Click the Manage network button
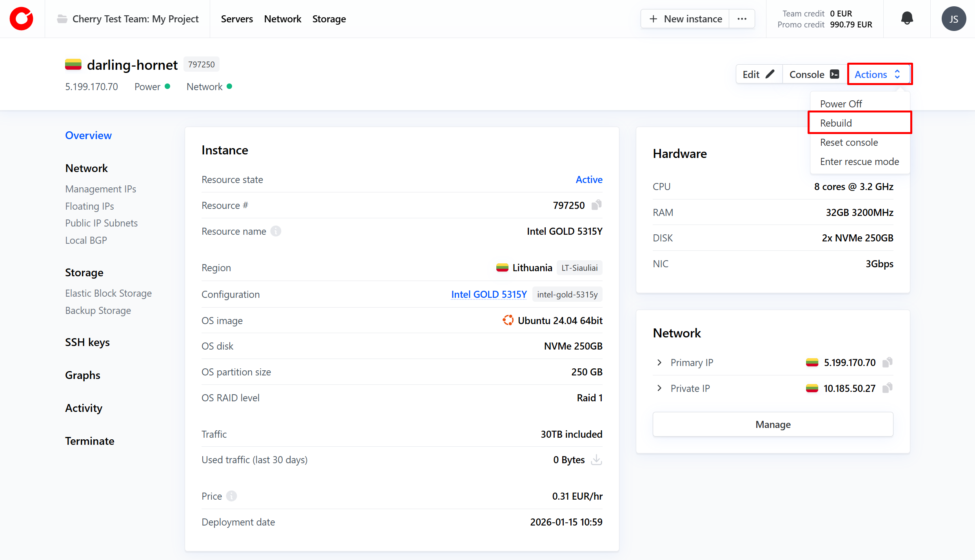 point(773,424)
